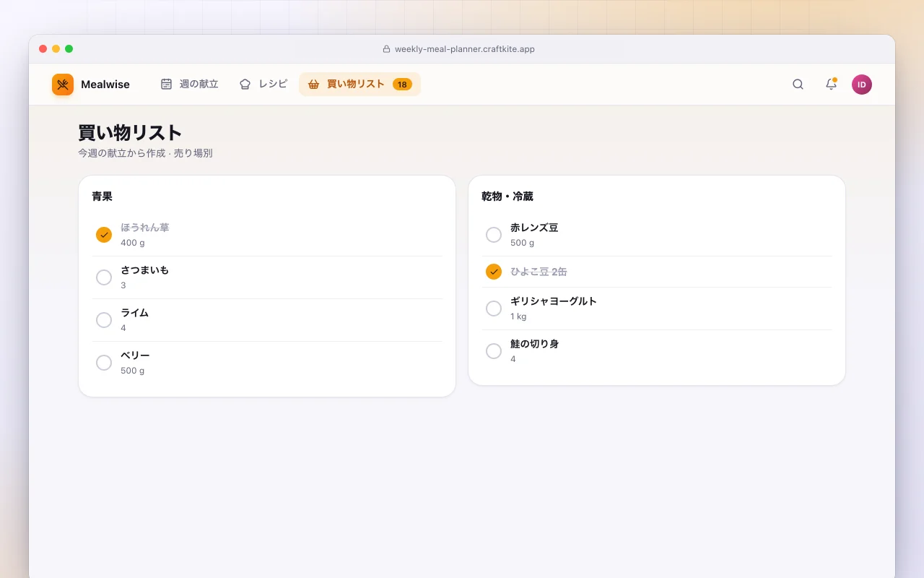Image resolution: width=924 pixels, height=578 pixels.
Task: Click the basket icon beside 買い物リスト
Action: (313, 84)
